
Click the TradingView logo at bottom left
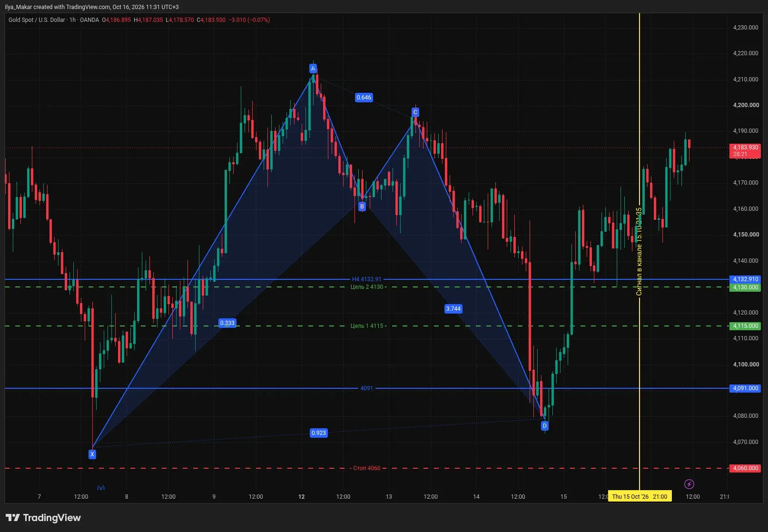43,518
